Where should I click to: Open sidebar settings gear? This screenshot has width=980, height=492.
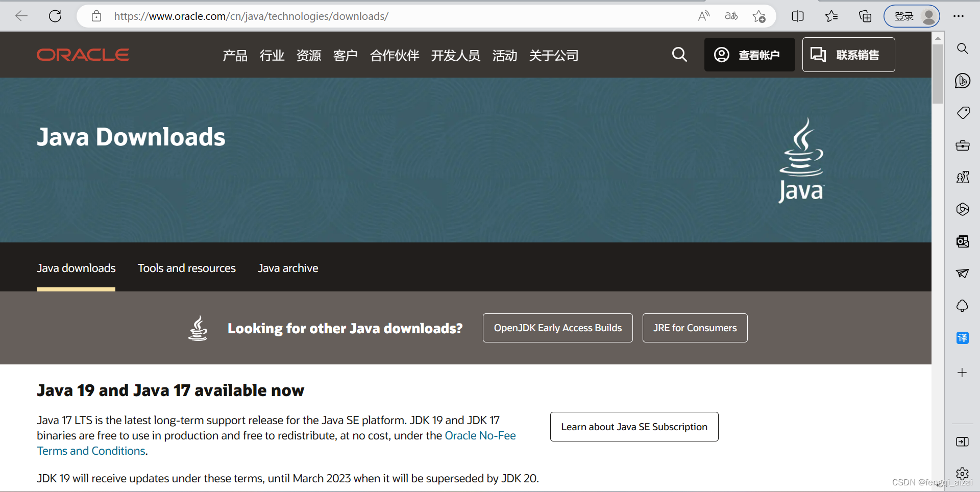click(x=963, y=474)
